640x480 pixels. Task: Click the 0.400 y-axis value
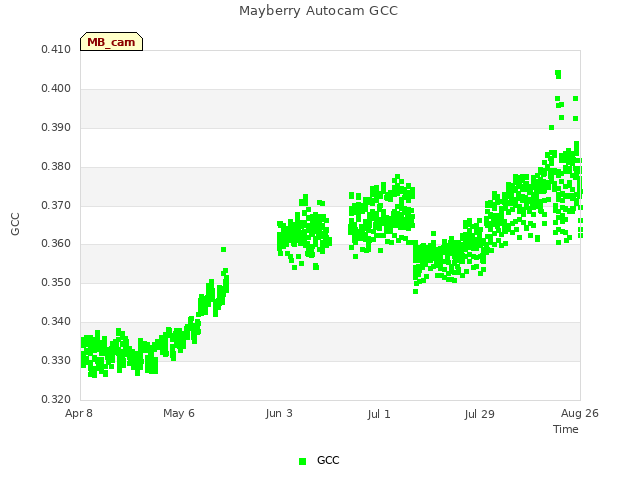[56, 88]
